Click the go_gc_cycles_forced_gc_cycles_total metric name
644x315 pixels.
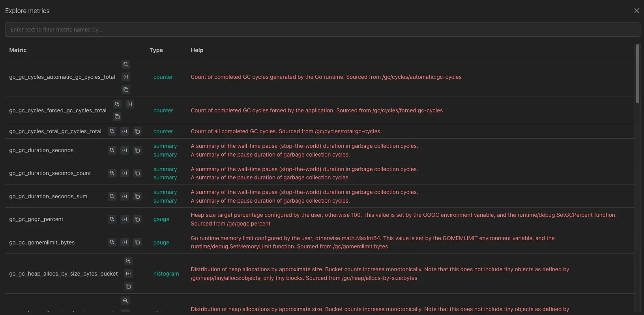[58, 110]
